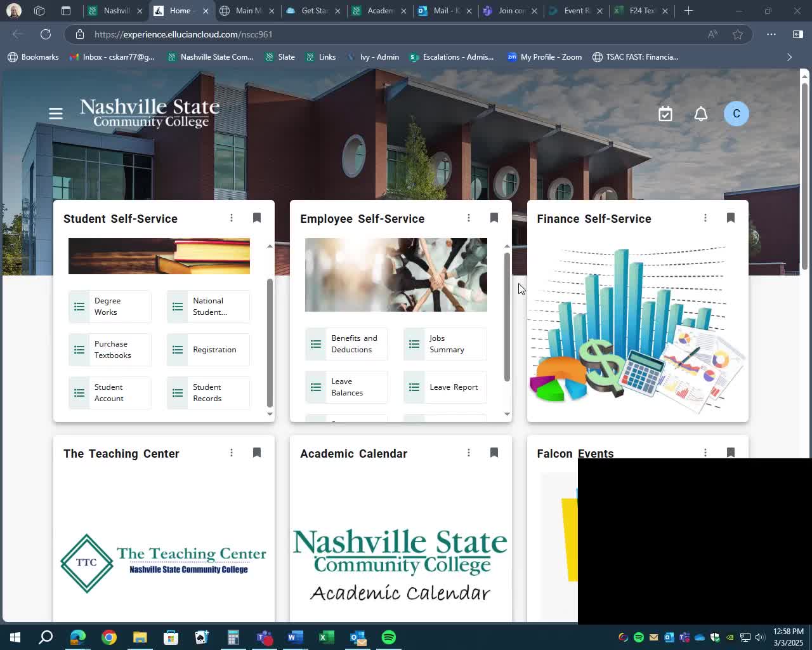The width and height of the screenshot is (812, 650).
Task: Click the Nashville State Community College logo
Action: tap(150, 113)
